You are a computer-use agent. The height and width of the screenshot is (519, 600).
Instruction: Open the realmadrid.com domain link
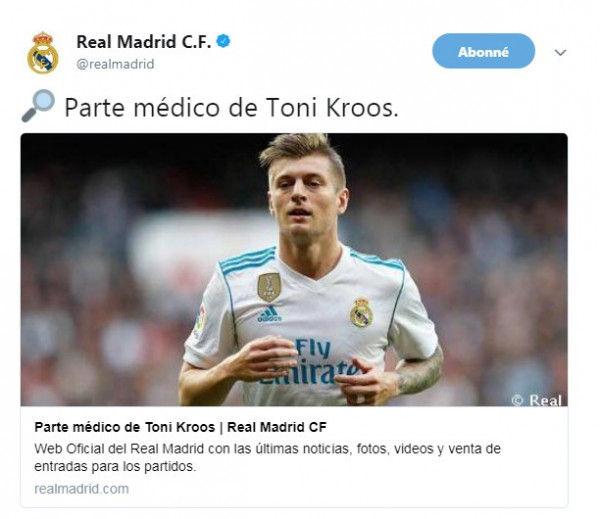(82, 489)
